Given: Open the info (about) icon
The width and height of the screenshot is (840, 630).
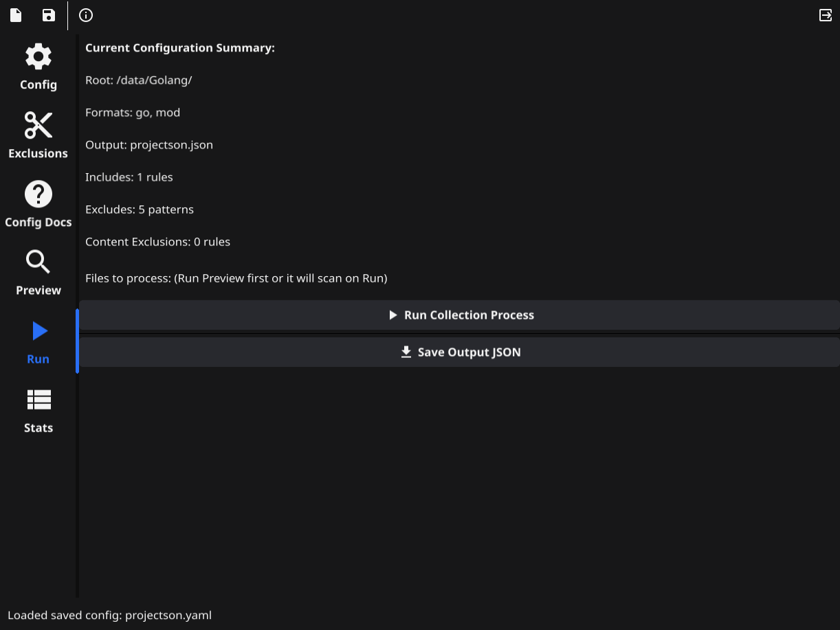Looking at the screenshot, I should (x=86, y=15).
